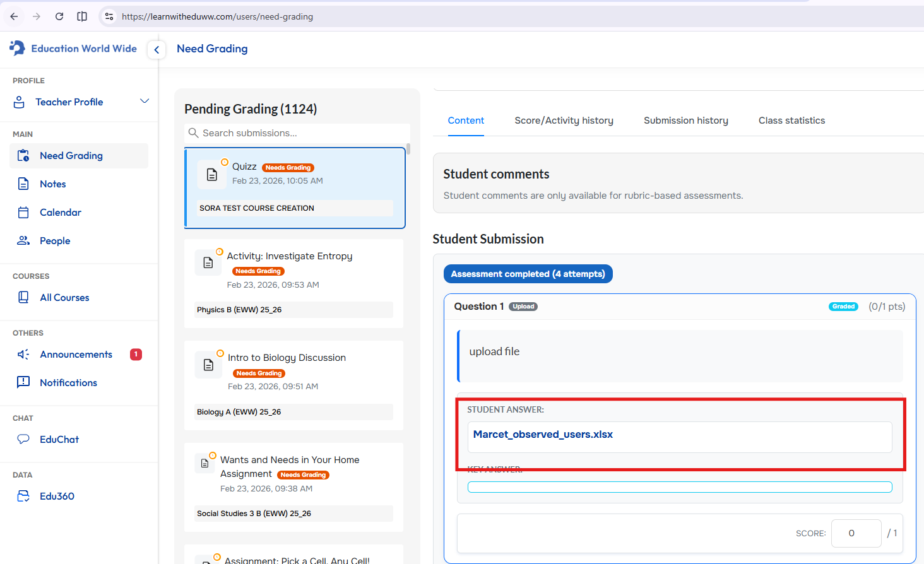Click the Upload tag on Question 1

pos(523,307)
